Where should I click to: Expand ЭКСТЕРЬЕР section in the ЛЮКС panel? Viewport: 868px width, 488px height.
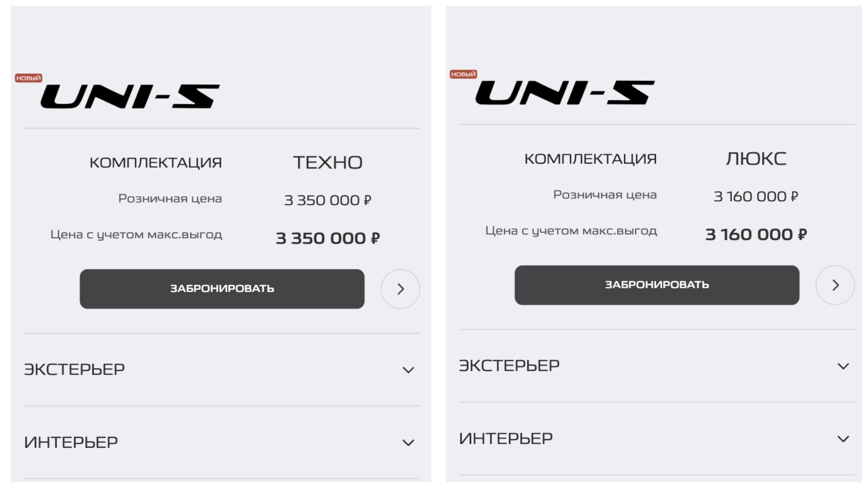click(x=843, y=366)
